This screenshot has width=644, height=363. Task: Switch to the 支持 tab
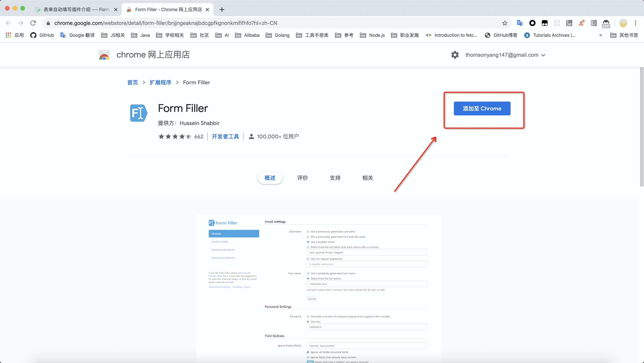coord(335,178)
